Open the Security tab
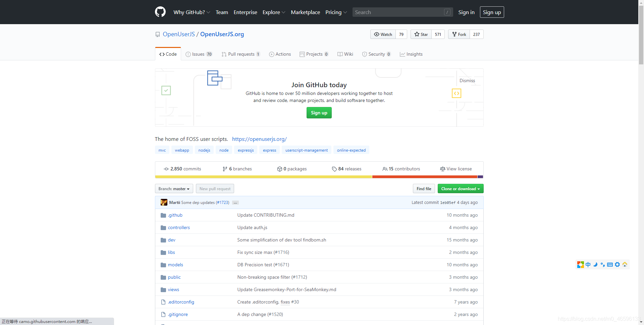 [376, 54]
